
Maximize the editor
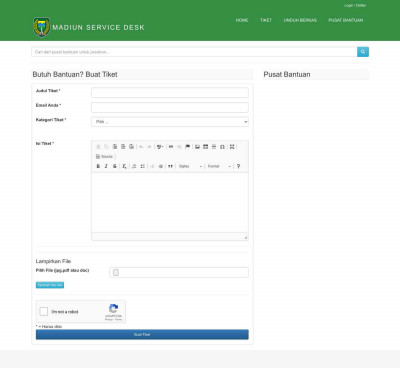232,147
